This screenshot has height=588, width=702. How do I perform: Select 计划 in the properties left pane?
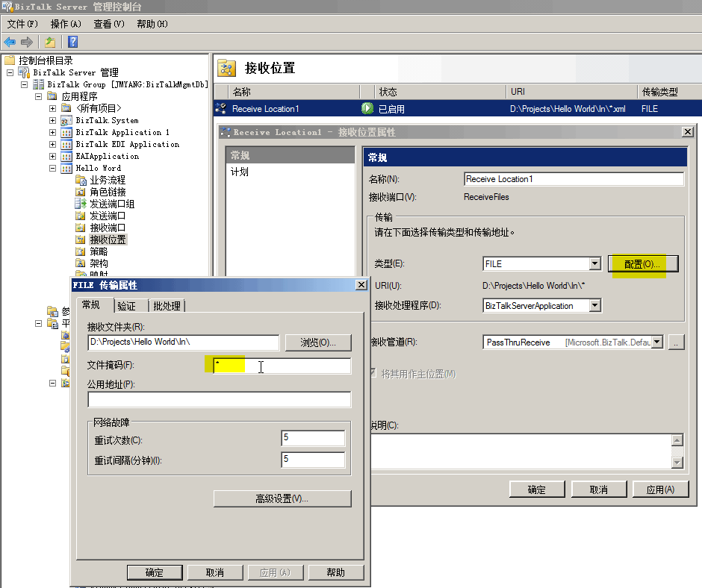(x=240, y=172)
